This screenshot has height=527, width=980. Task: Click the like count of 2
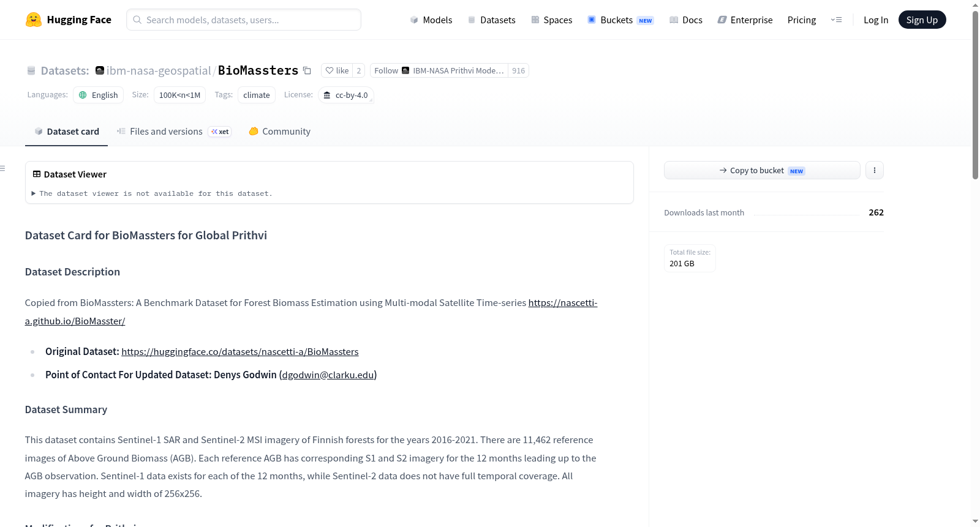359,70
